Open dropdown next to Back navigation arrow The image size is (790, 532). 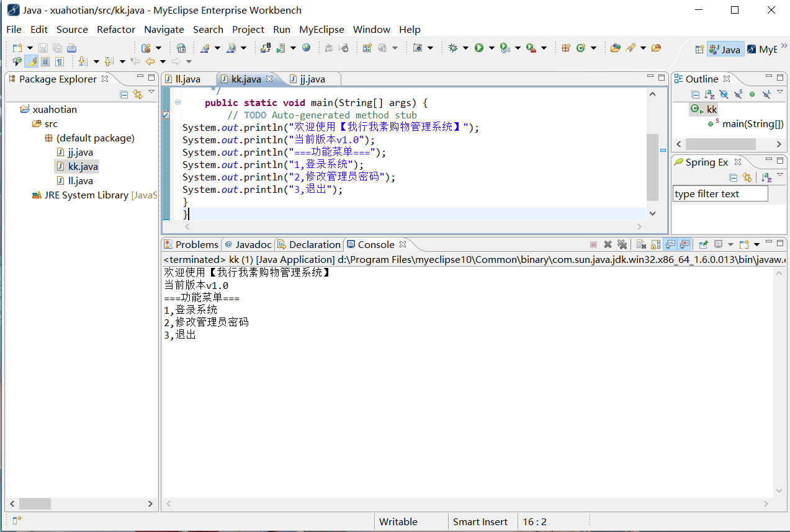[x=163, y=61]
